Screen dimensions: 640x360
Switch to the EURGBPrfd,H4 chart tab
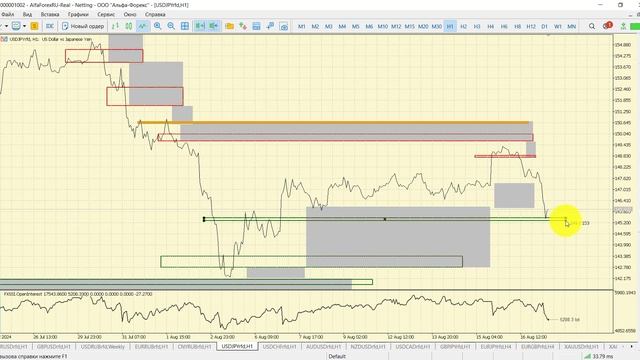tap(538, 347)
